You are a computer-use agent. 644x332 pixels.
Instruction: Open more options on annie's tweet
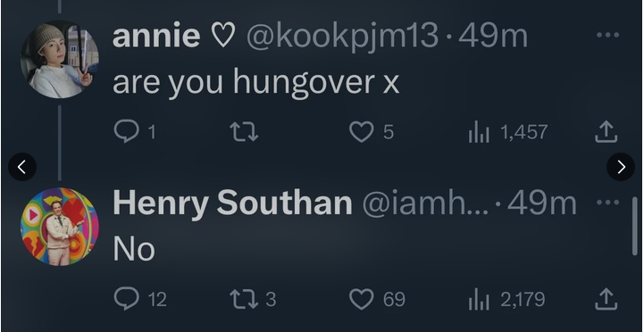tap(608, 35)
